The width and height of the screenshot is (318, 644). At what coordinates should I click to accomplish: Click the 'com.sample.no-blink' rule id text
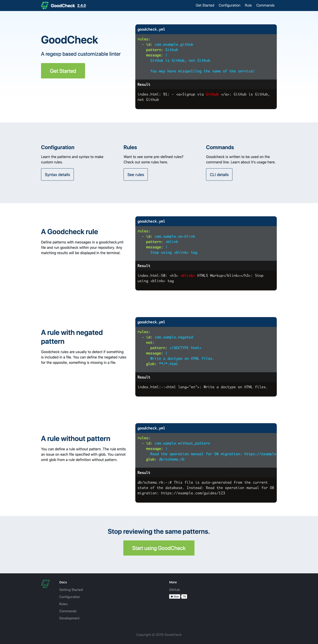point(175,236)
